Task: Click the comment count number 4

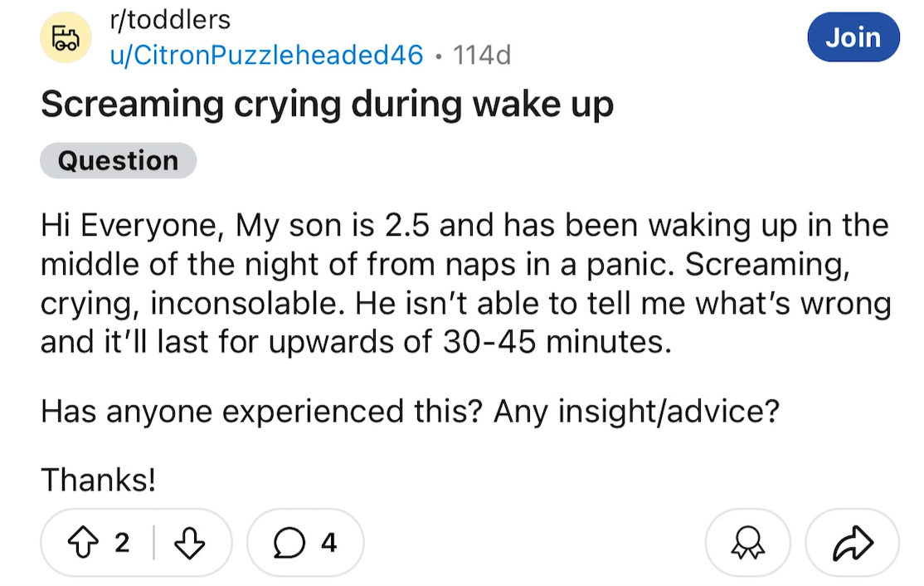Action: pyautogui.click(x=328, y=542)
